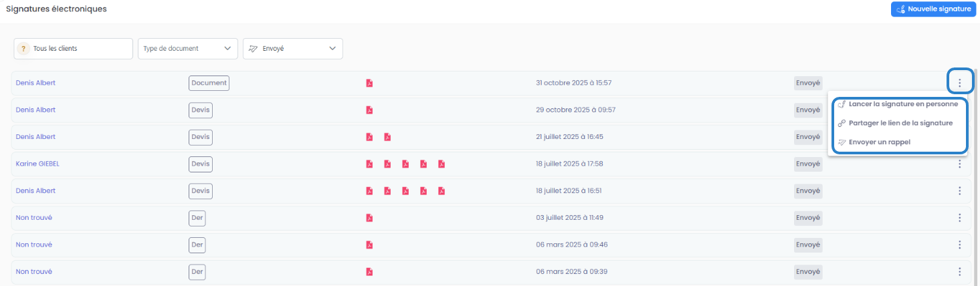Open the PDF in the 06 mars 09:39 row

[x=369, y=272]
